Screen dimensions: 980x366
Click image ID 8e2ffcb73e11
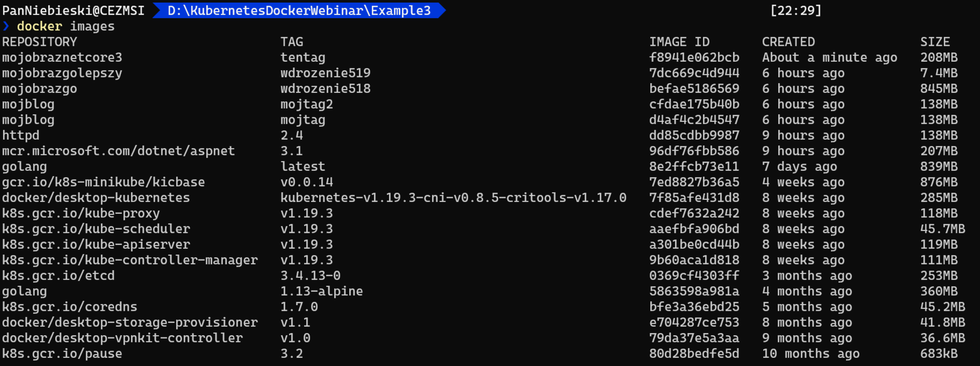click(694, 166)
